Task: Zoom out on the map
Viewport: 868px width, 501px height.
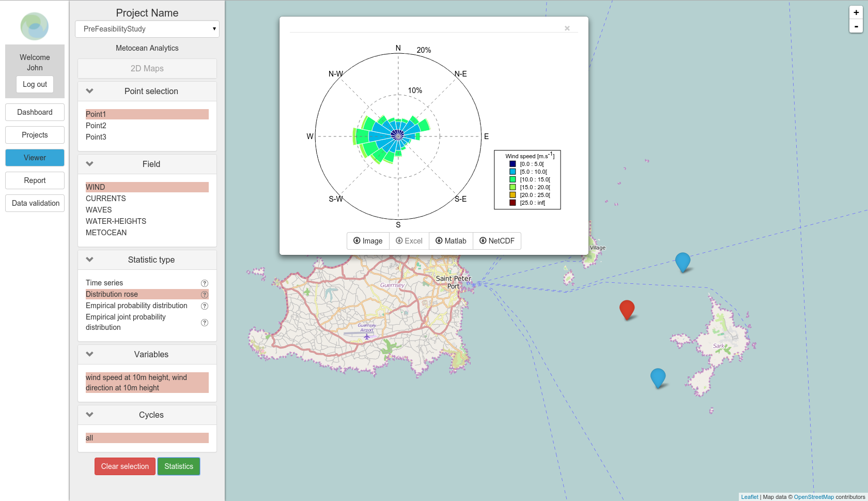Action: [x=856, y=26]
